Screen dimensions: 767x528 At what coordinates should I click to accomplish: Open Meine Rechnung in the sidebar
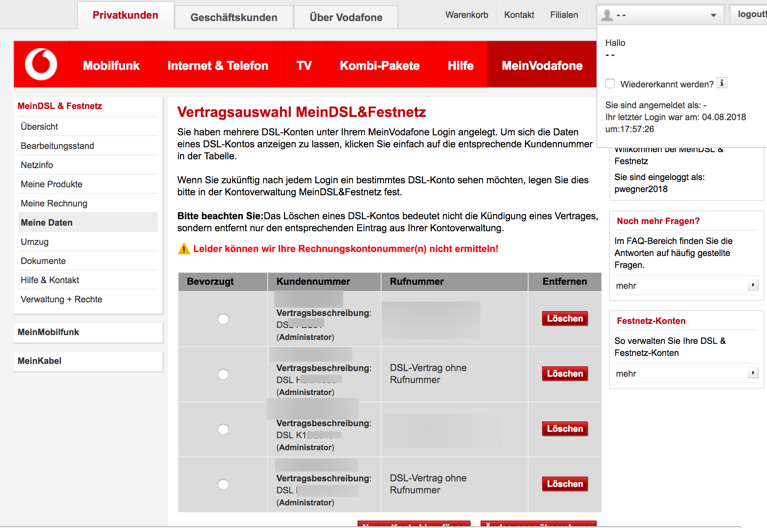click(54, 203)
